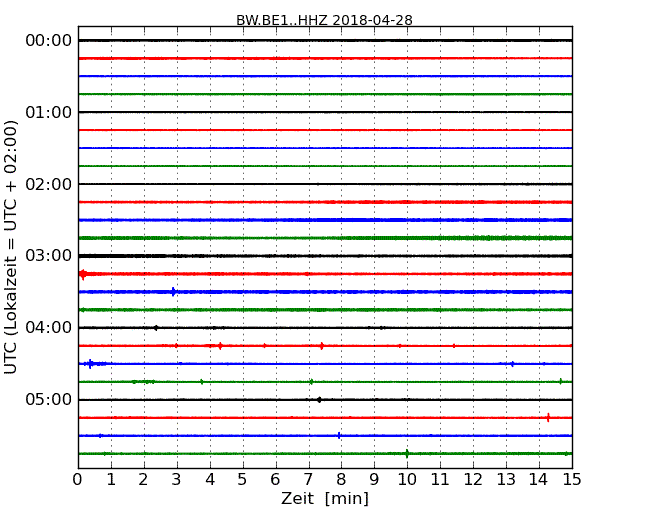This screenshot has height=520, width=650.
Task: Click the x-axis tick label 0
Action: pos(78,480)
